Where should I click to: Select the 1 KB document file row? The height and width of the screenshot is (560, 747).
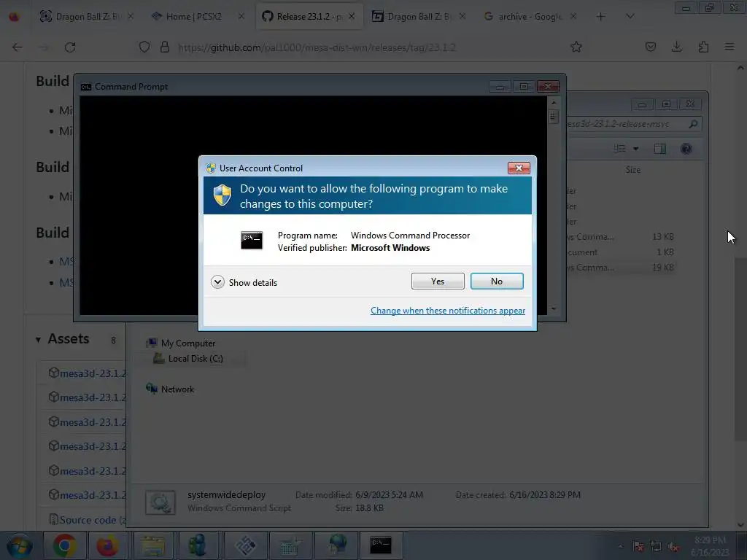tap(621, 252)
